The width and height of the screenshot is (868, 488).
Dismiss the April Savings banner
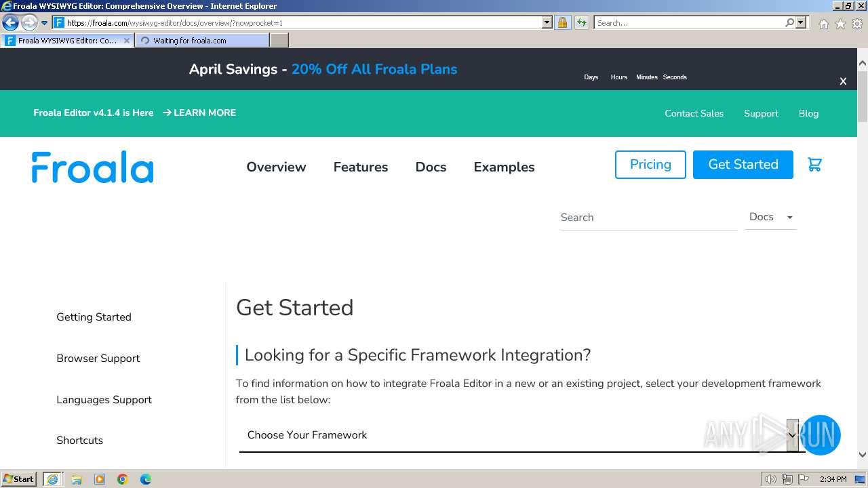843,81
